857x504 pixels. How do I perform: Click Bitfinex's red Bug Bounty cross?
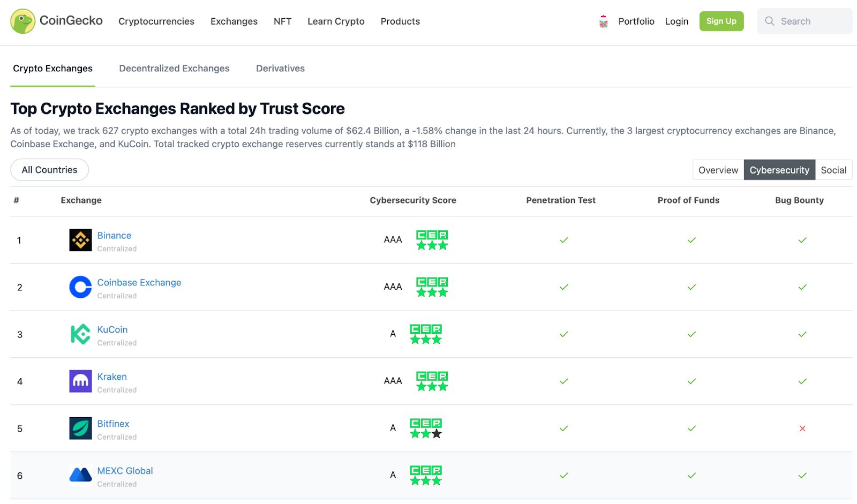pos(802,428)
